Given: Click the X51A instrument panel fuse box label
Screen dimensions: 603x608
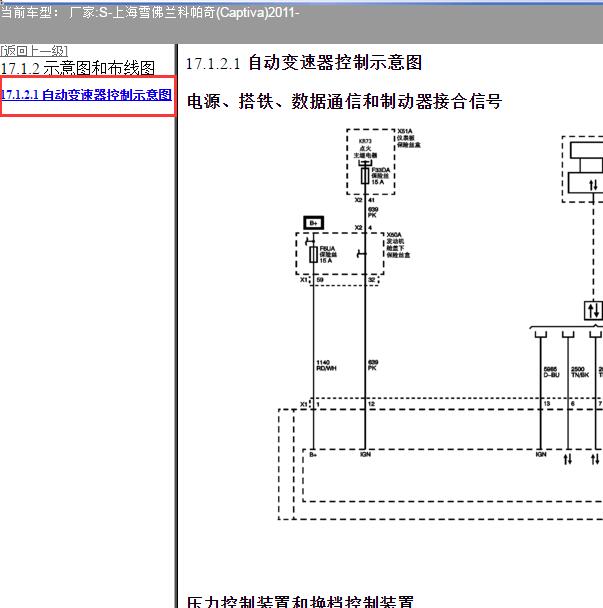Looking at the screenshot, I should (x=408, y=138).
